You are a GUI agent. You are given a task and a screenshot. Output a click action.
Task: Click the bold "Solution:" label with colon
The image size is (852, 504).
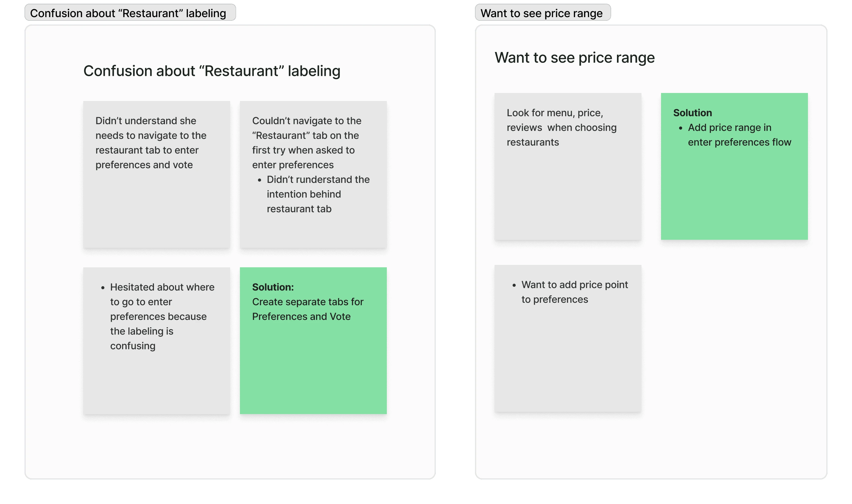[x=273, y=287]
